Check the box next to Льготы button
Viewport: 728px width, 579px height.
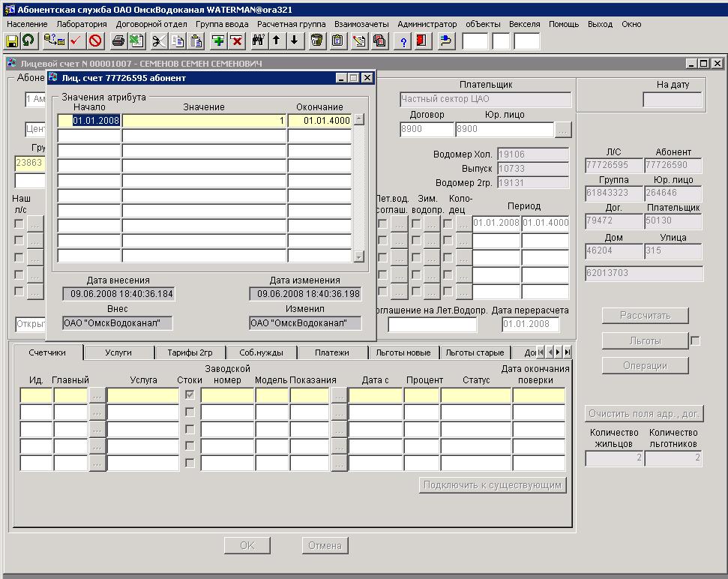point(695,341)
